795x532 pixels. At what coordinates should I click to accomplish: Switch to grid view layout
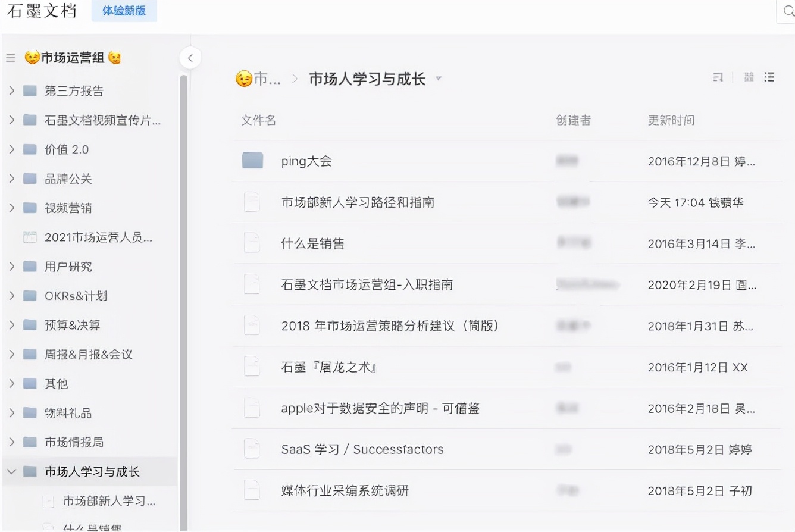[x=749, y=77]
